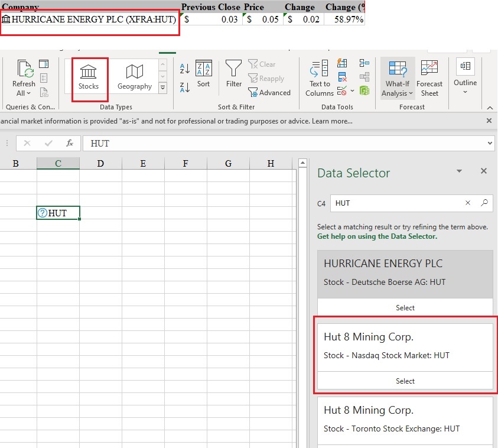Select Hut 8 Mining Nasdaq result
This screenshot has width=498, height=448.
coord(405,381)
